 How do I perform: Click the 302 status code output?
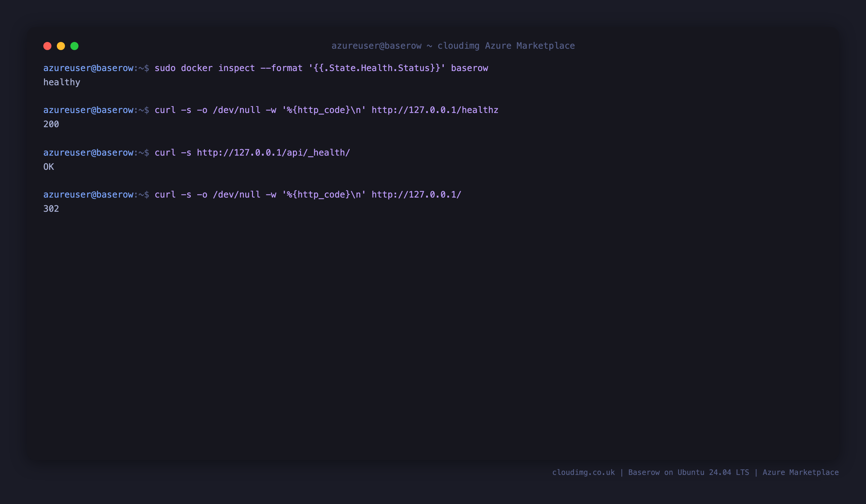tap(51, 209)
